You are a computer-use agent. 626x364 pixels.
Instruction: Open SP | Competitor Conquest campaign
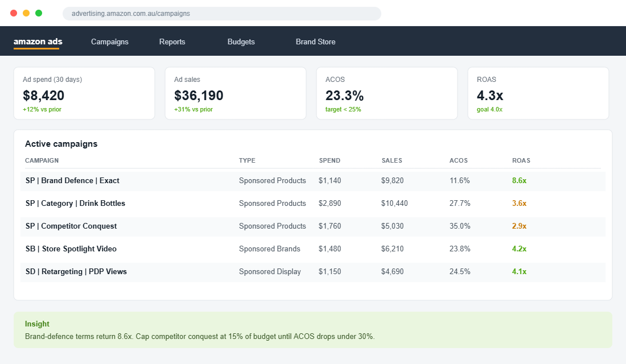[71, 226]
